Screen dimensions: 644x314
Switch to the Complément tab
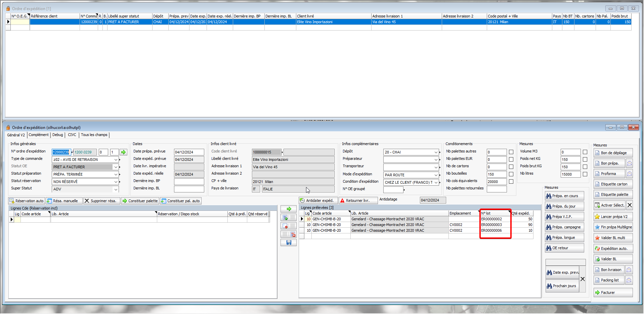39,135
